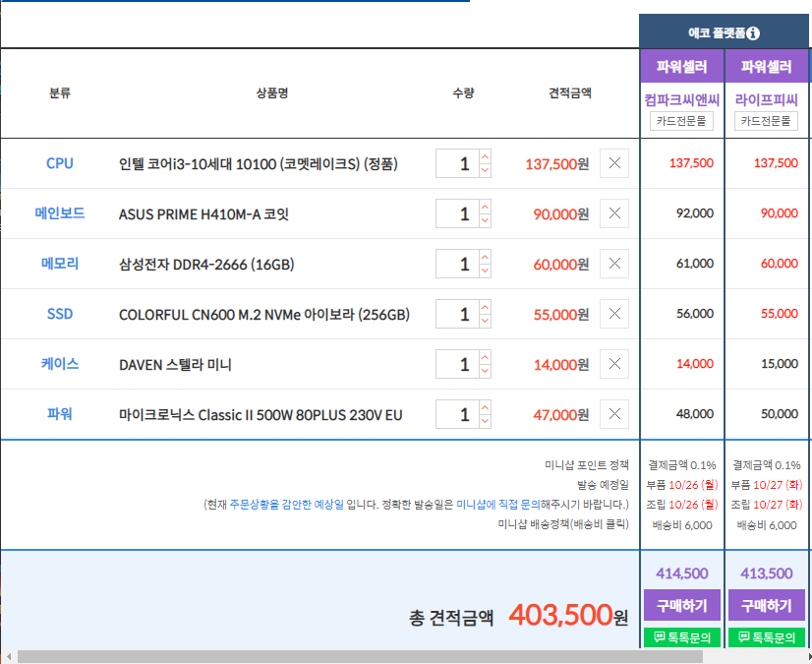Increase the 메인보드 quantity
812x664 pixels.
tap(485, 207)
